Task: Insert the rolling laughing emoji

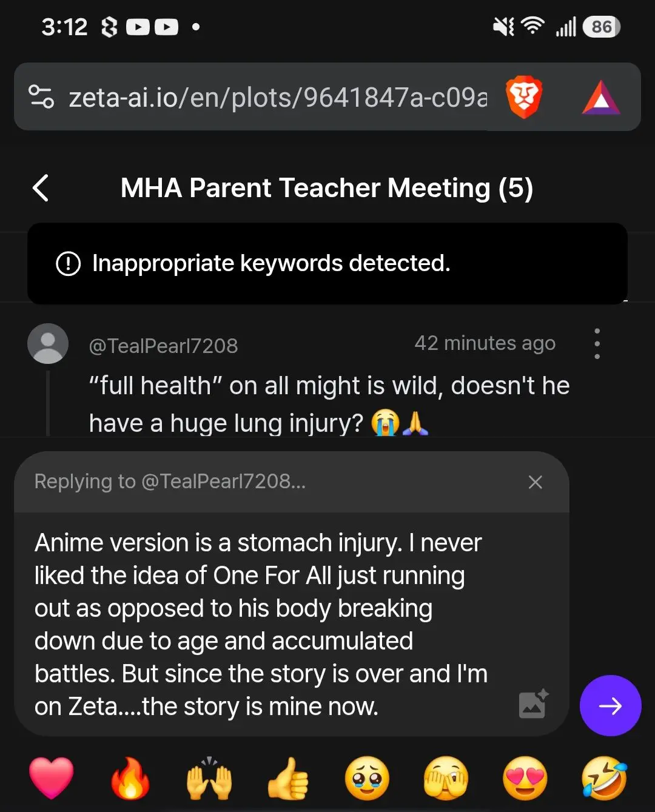Action: coord(604,779)
